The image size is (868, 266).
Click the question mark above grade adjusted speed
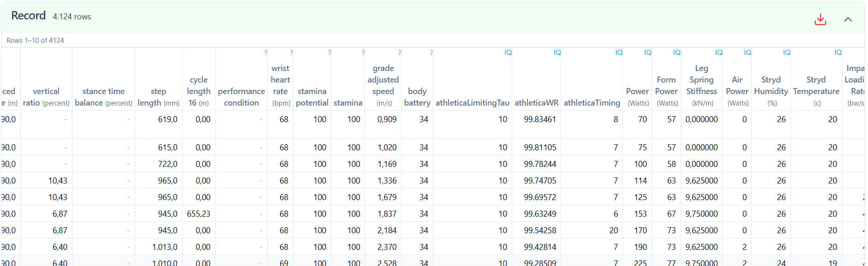[400, 53]
